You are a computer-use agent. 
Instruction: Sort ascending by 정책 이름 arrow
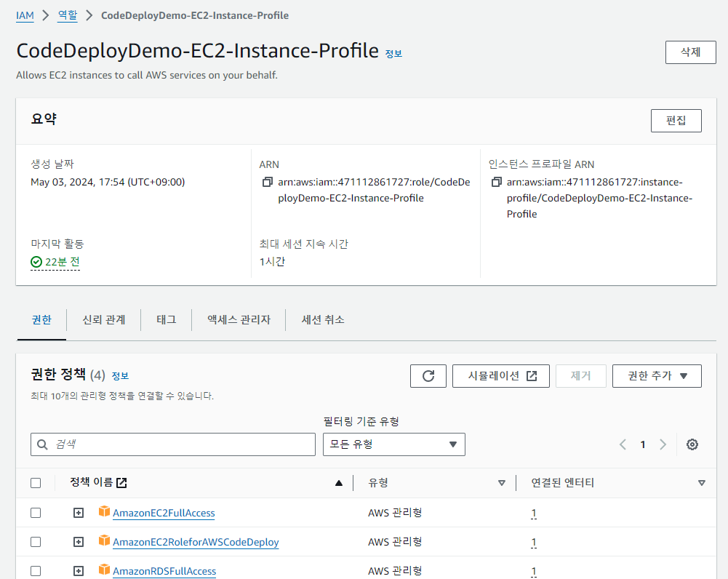(339, 483)
